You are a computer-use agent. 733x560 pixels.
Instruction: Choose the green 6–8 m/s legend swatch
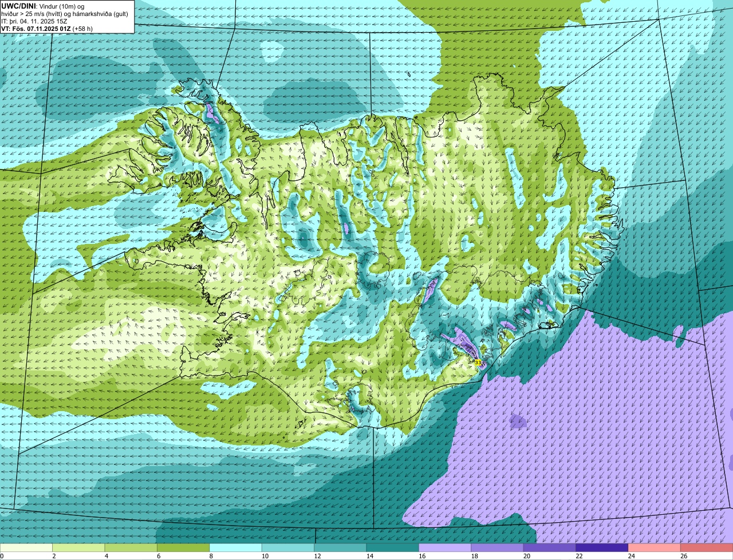pos(183,548)
